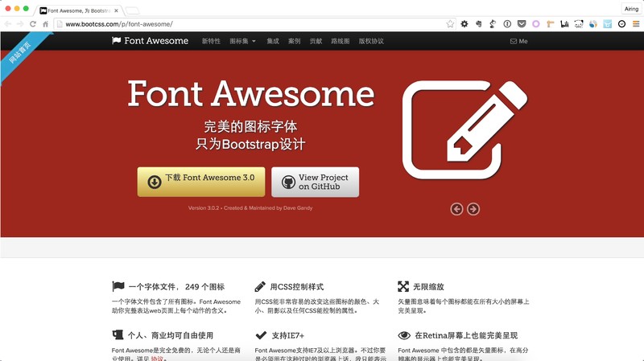Go forward in browser history
644x361 pixels.
click(x=20, y=24)
